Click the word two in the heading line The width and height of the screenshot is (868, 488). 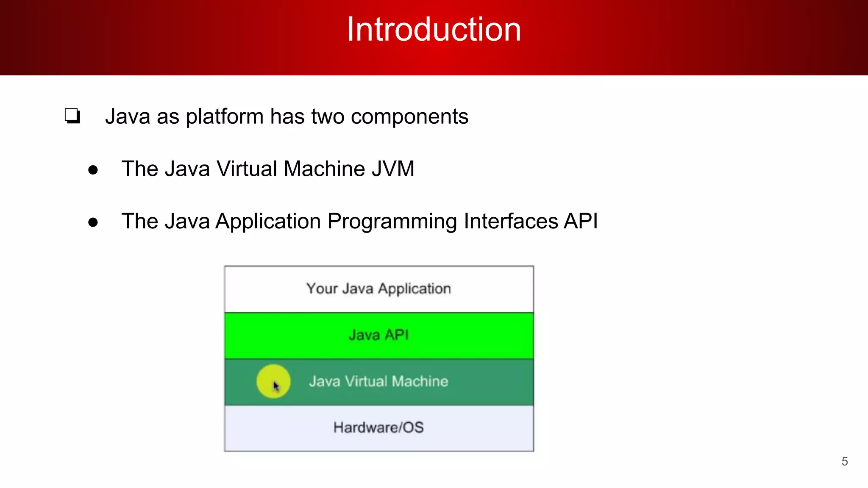click(328, 117)
